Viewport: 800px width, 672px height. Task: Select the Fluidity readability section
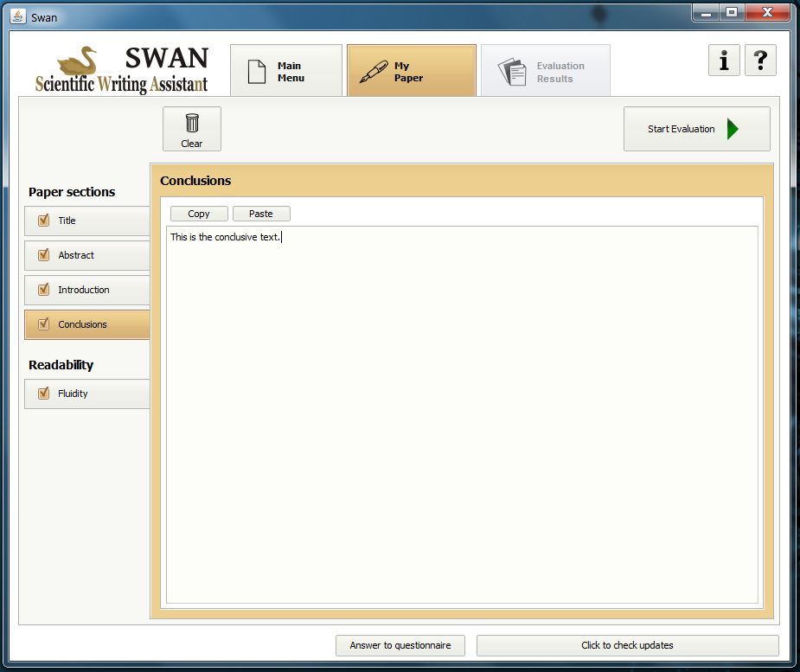click(87, 394)
